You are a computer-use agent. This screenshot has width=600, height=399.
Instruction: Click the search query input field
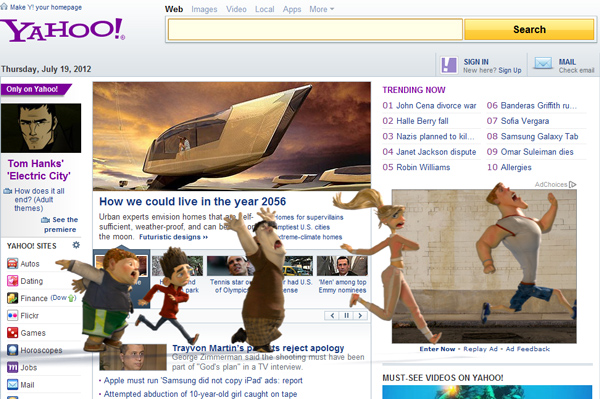click(x=315, y=29)
